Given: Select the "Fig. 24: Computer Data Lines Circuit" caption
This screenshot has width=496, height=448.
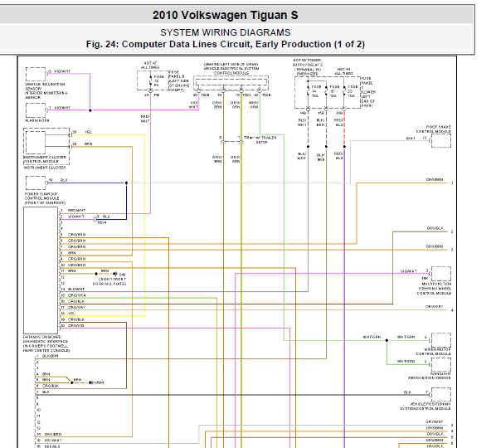Looking at the screenshot, I should tap(226, 44).
